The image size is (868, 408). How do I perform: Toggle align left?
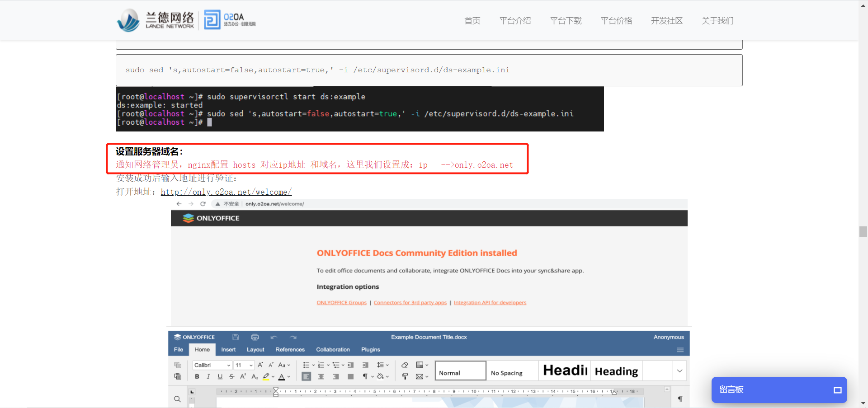307,376
